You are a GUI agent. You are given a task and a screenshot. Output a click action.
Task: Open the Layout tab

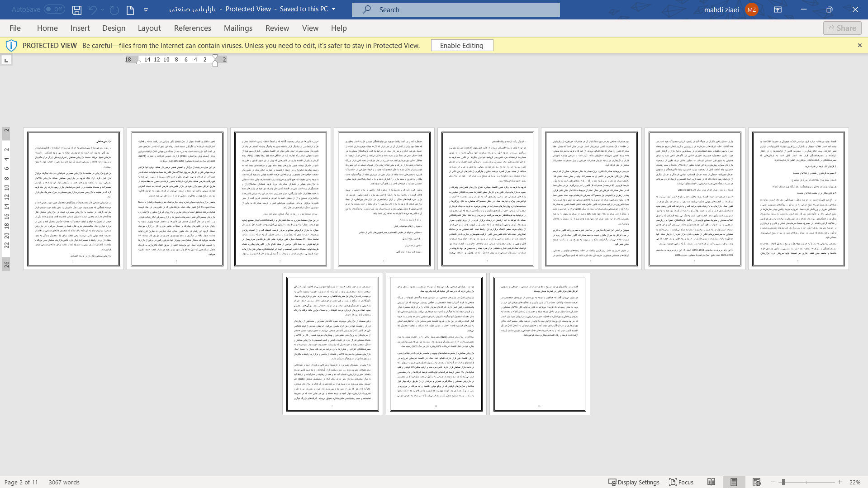[149, 28]
